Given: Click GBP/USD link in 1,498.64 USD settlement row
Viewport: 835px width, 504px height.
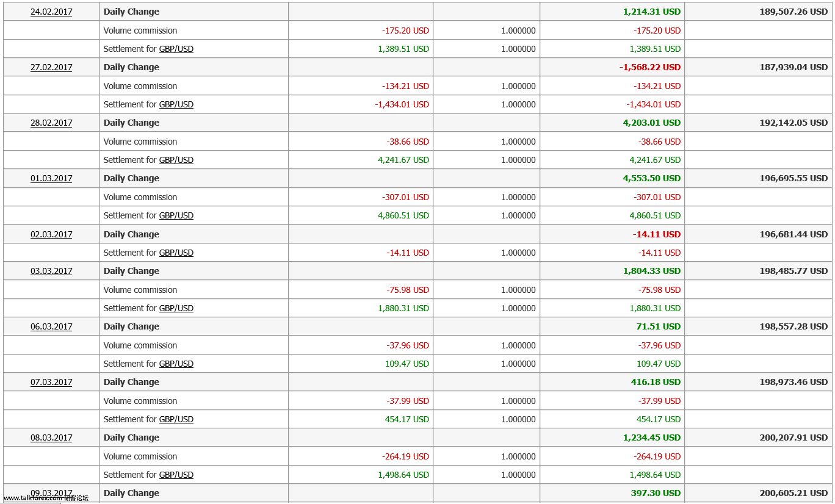Looking at the screenshot, I should (x=176, y=475).
